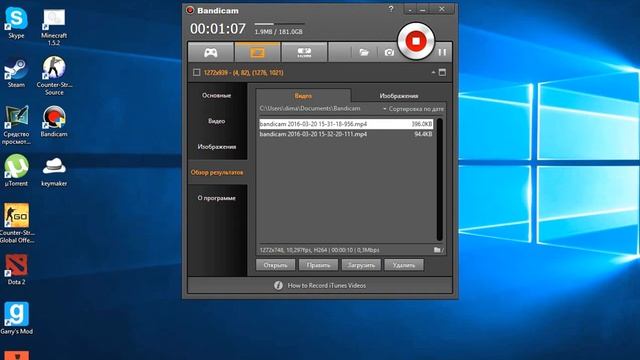Screen dimensions: 640x360
Task: Click the output path C:\Users\dima\Documents\Bandicam
Action: coord(310,109)
